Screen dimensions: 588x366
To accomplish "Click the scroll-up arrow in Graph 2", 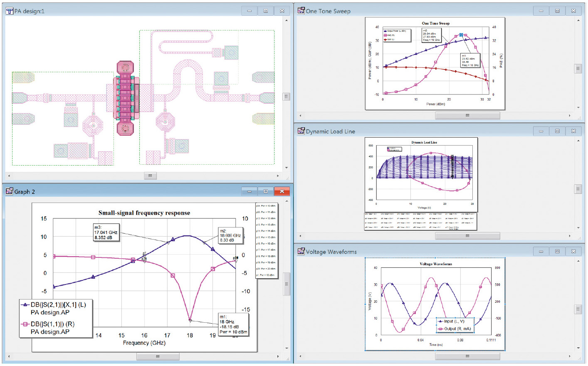I will (x=286, y=201).
